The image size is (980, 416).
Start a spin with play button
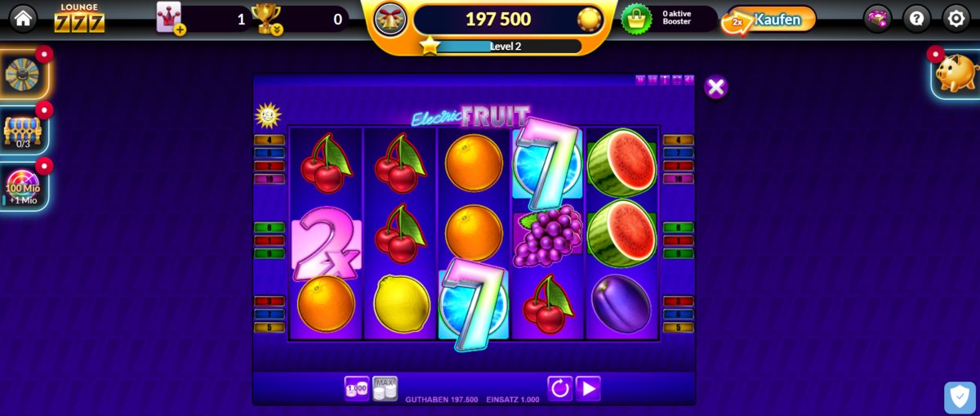[588, 388]
